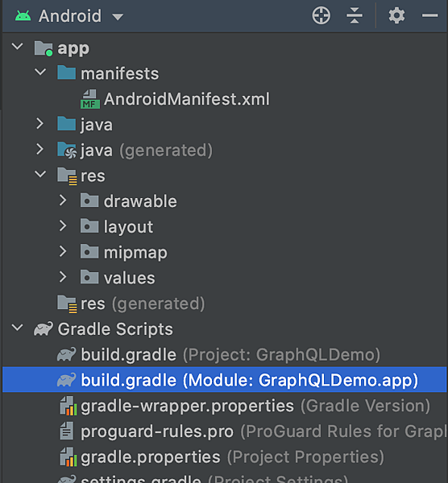This screenshot has width=448, height=483.
Task: Expand the java (generated) folder chevron
Action: 39,149
